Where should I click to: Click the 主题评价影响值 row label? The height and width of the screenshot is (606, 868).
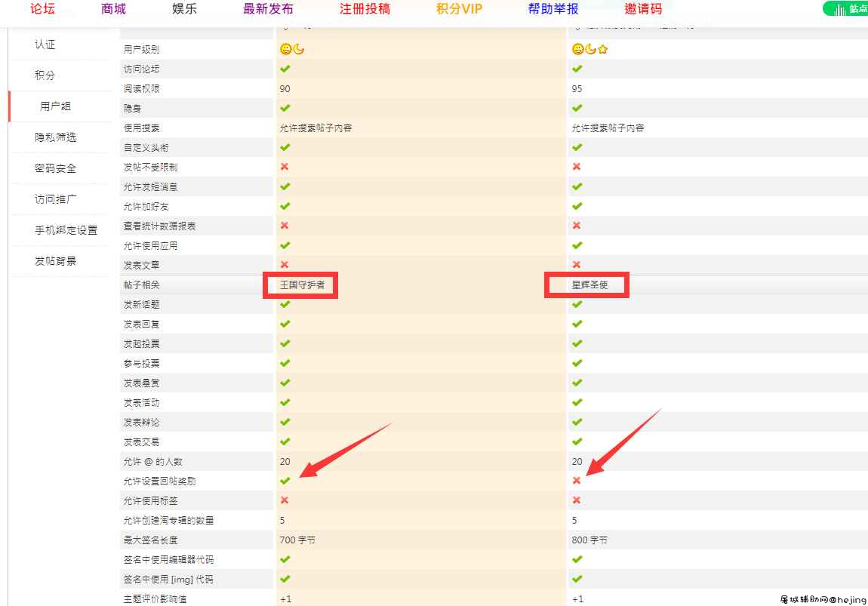click(x=155, y=598)
